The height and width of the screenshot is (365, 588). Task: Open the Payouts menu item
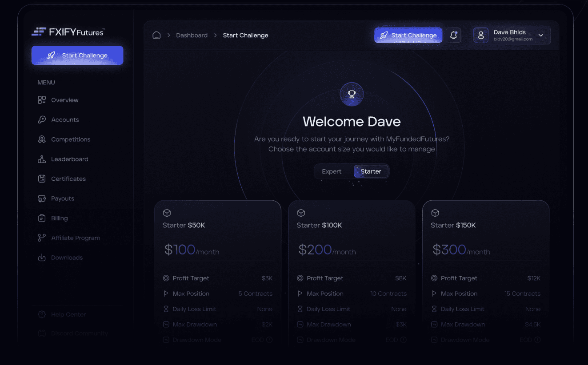click(62, 198)
